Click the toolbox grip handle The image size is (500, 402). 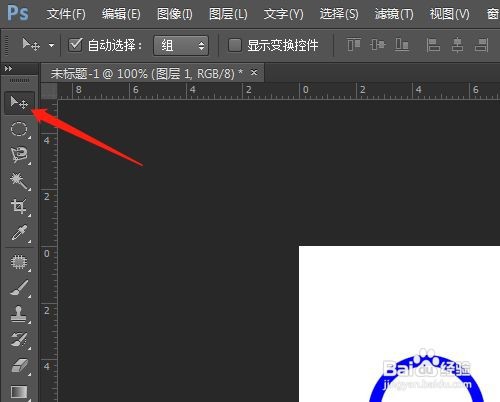point(19,80)
